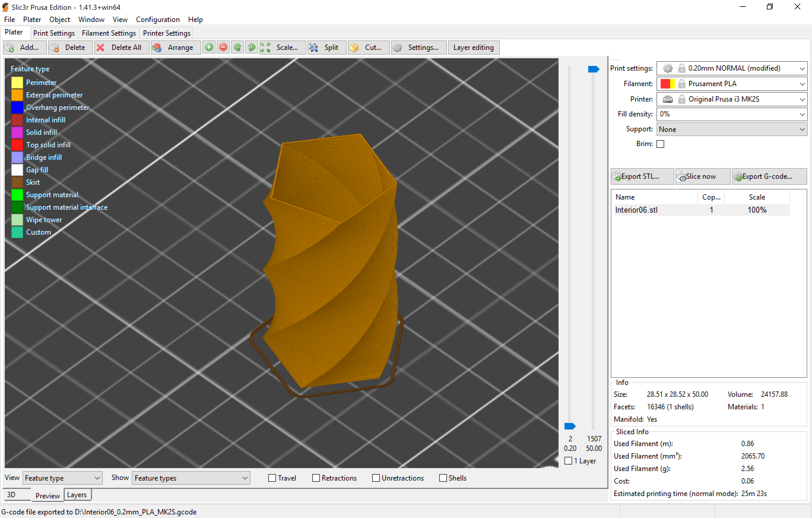Rotate object 45° counter-clockwise icon

(x=237, y=48)
